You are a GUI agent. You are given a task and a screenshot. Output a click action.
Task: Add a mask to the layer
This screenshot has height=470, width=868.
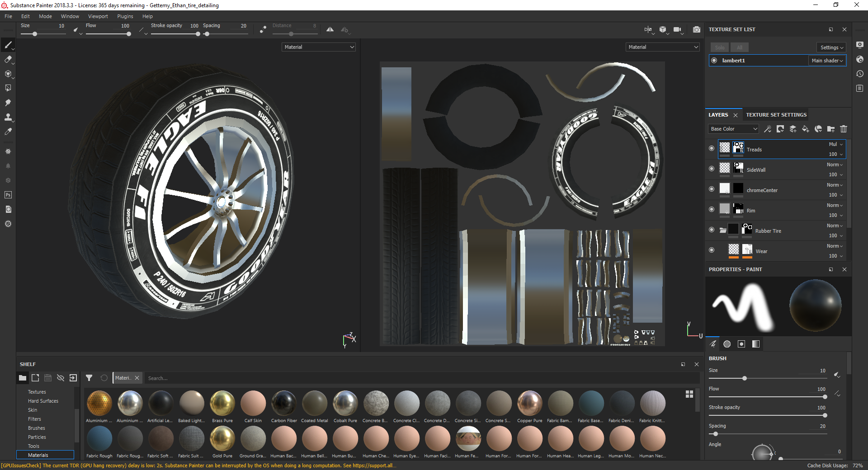[780, 129]
